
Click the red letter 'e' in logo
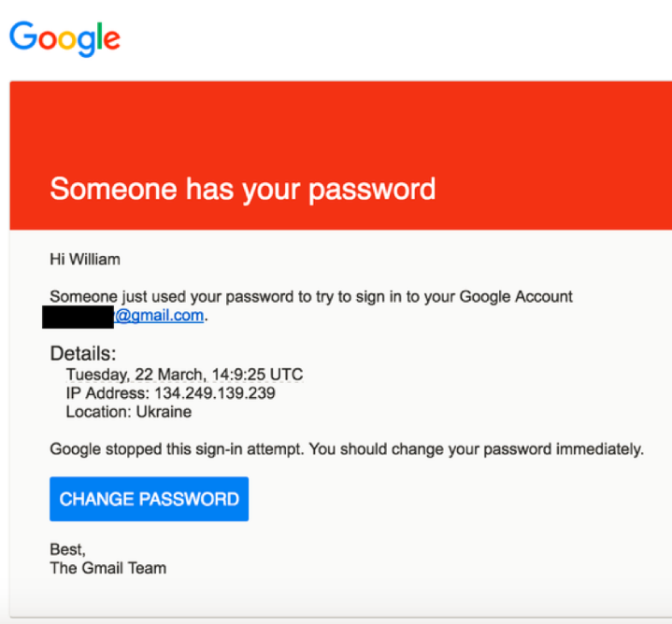(112, 39)
